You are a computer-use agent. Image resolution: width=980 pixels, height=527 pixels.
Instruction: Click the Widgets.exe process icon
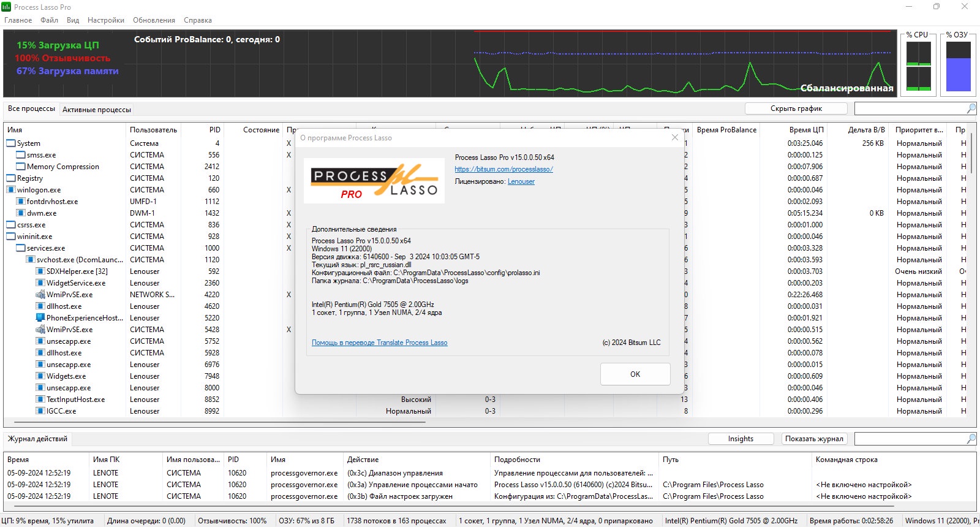pos(40,376)
